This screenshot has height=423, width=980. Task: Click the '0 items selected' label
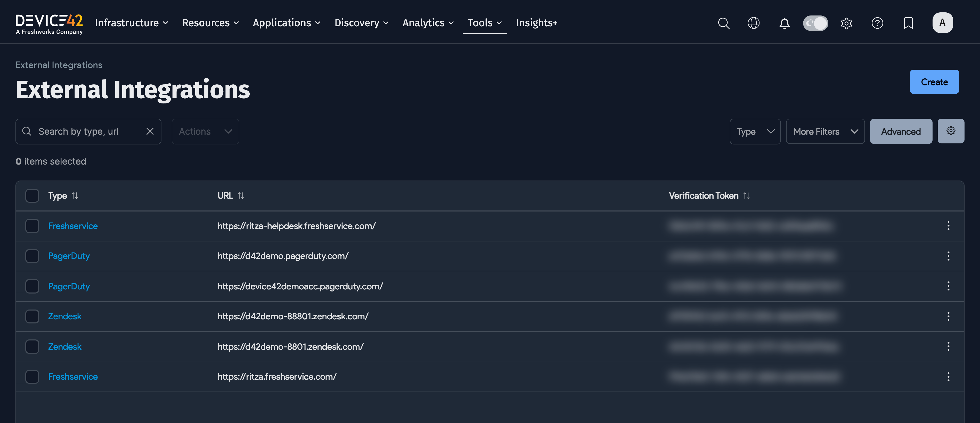point(51,161)
